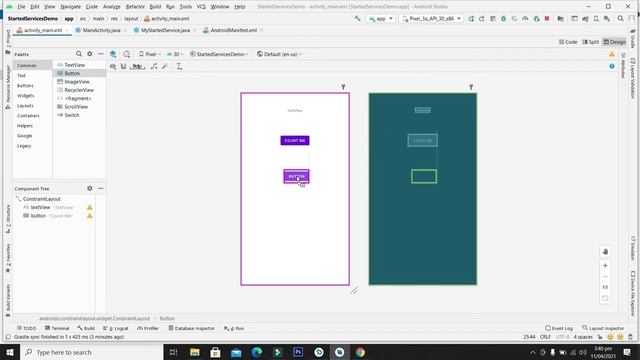Viewport: 640px width, 360px height.
Task: Toggle the Autoconnect magnet icon
Action: (x=123, y=66)
